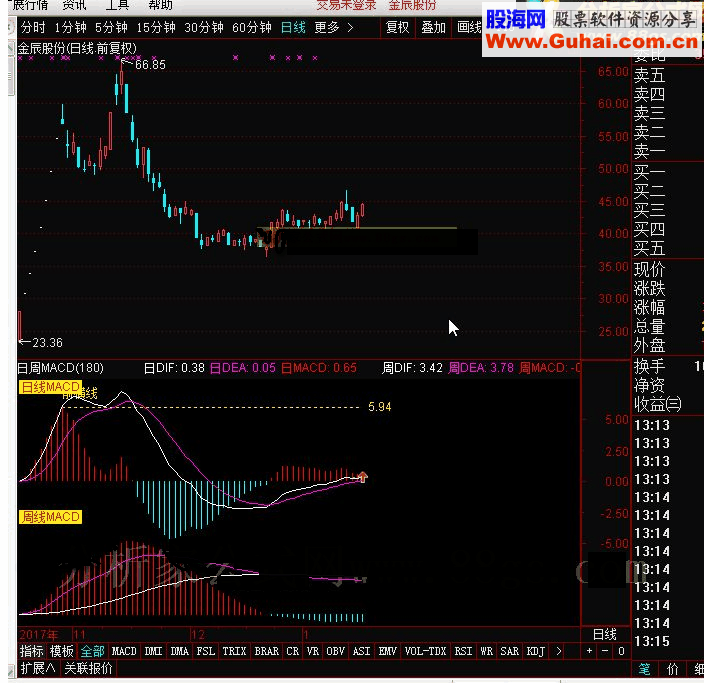Choose the DMI indicator
The width and height of the screenshot is (704, 683).
tap(153, 651)
